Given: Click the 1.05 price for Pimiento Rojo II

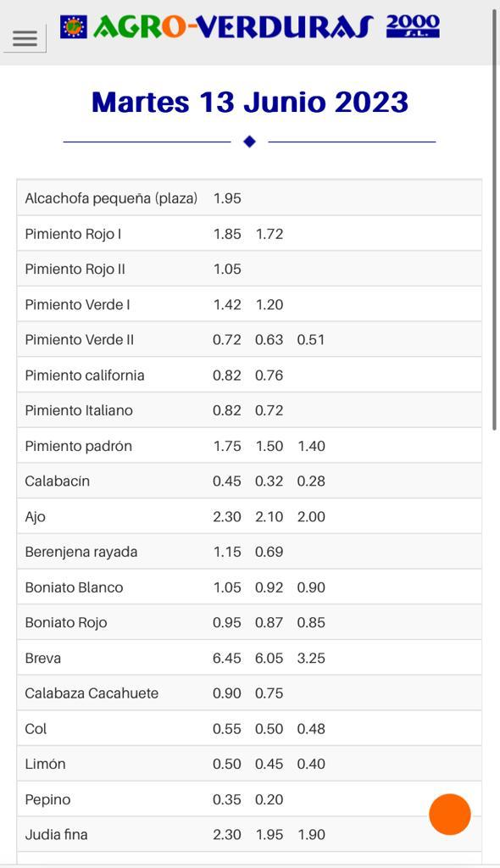Looking at the screenshot, I should pos(228,269).
